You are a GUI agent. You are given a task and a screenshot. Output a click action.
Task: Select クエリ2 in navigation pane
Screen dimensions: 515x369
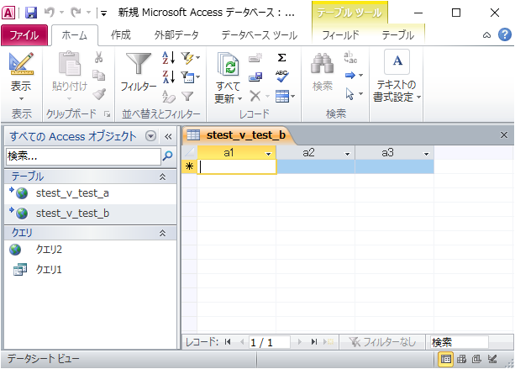coord(90,250)
